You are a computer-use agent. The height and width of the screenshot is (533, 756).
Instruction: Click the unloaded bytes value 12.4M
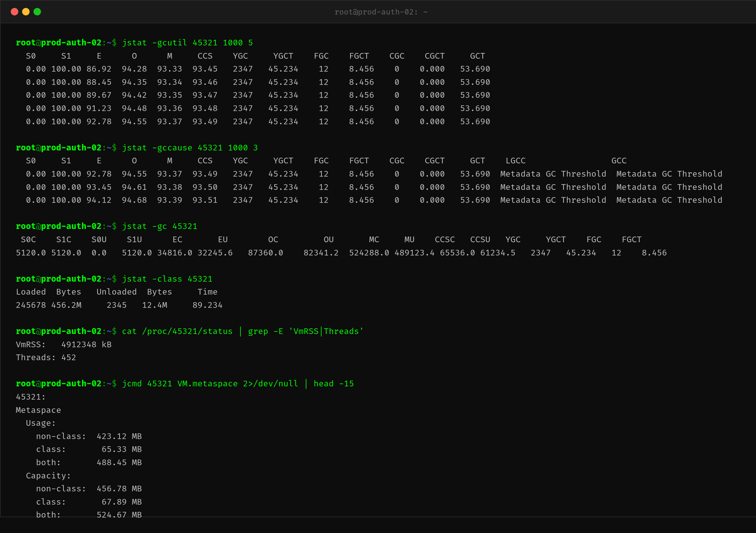coord(154,306)
